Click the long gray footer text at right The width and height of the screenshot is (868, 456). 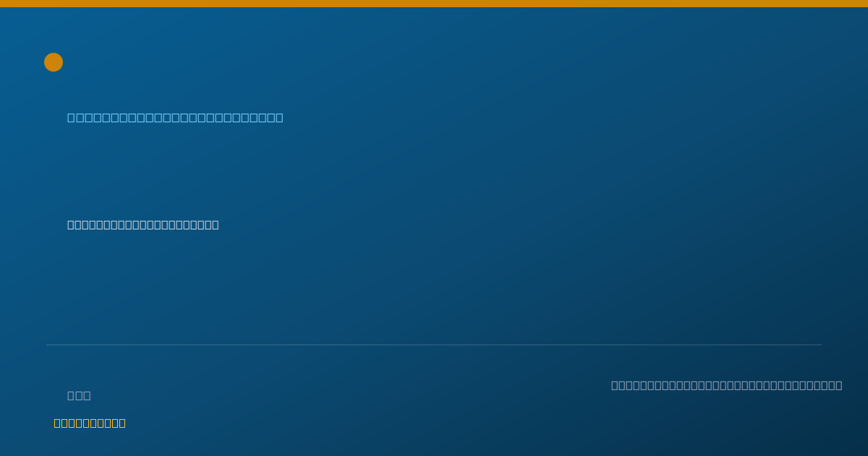tap(726, 385)
